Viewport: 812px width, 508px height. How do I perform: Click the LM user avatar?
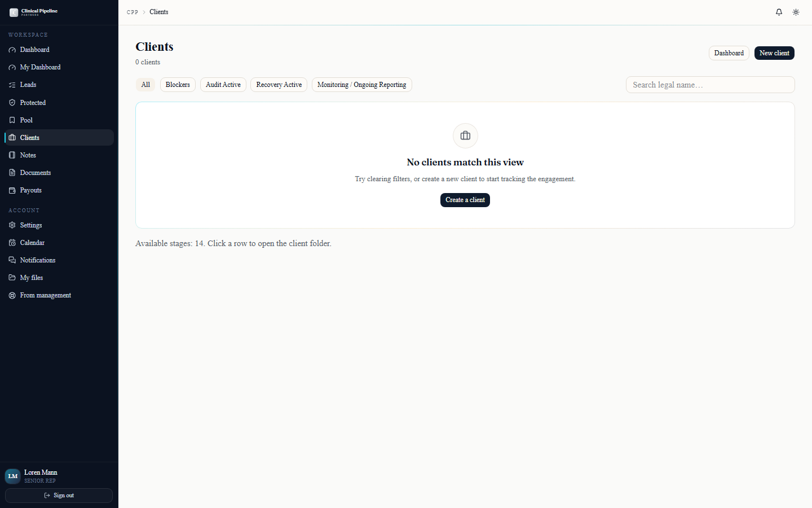coord(13,476)
